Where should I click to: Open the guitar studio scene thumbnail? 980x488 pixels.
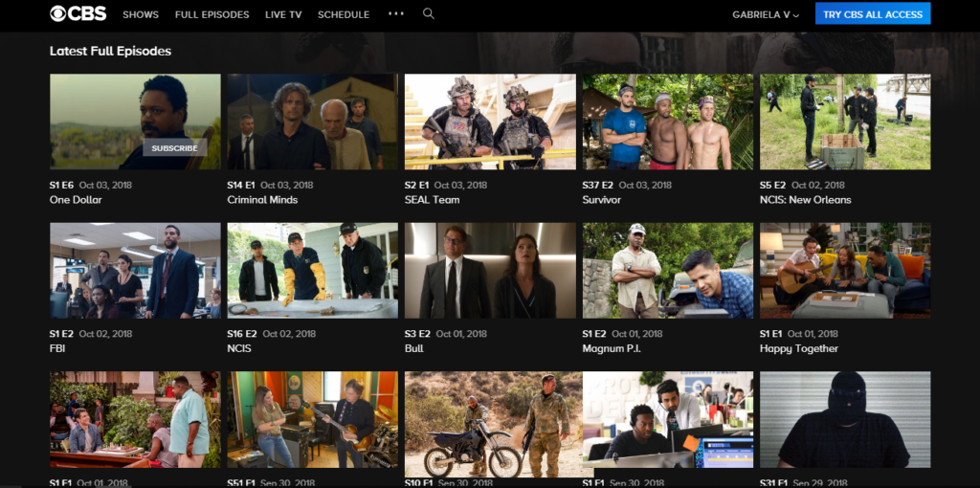313,419
